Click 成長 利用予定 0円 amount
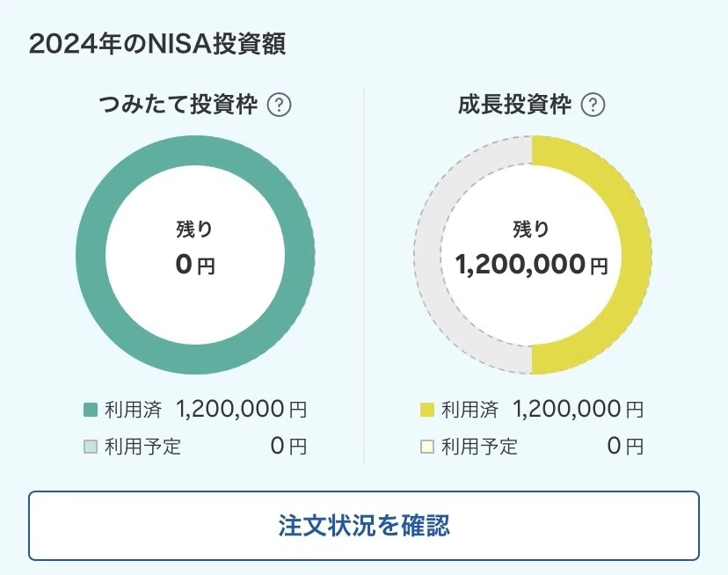Viewport: 728px width, 575px height. coord(625,447)
